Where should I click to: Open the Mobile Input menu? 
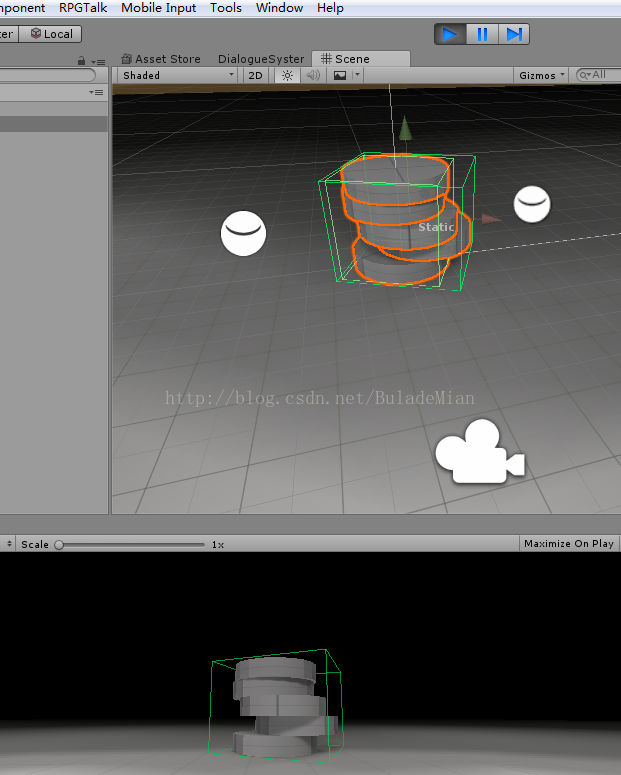[158, 8]
